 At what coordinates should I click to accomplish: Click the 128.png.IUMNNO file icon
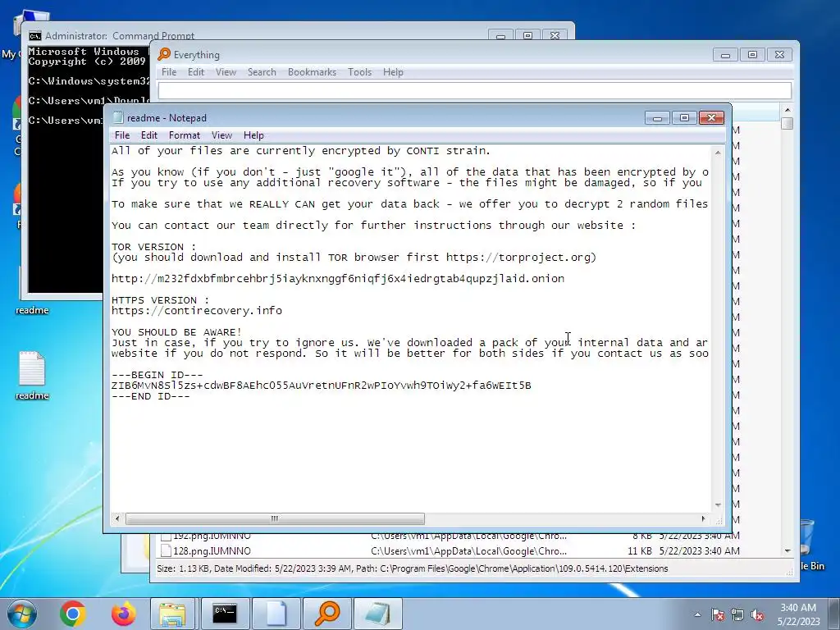pos(166,550)
